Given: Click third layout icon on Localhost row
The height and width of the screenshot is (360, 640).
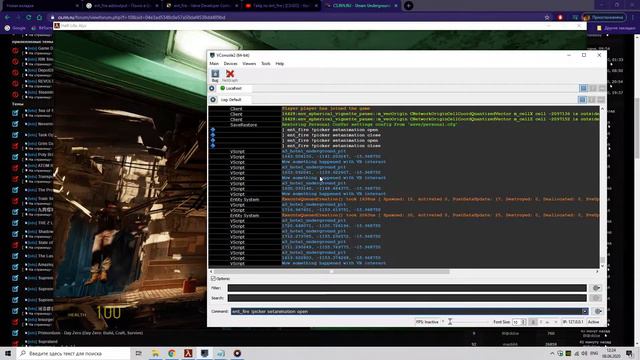Looking at the screenshot, I should click(602, 88).
